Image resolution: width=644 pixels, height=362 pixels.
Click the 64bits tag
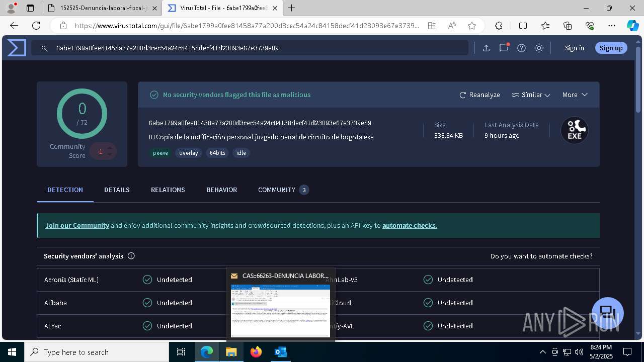tap(217, 153)
